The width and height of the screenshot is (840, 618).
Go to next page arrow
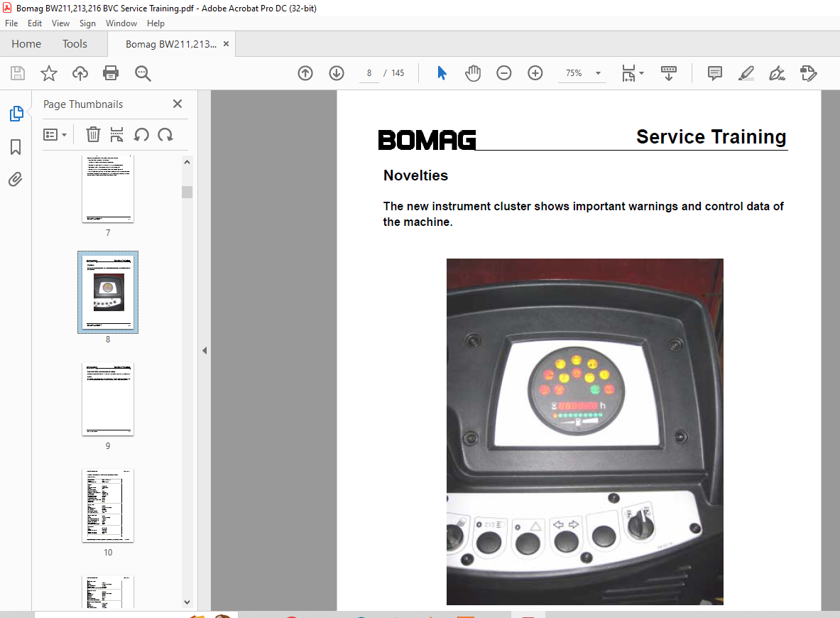pyautogui.click(x=337, y=73)
